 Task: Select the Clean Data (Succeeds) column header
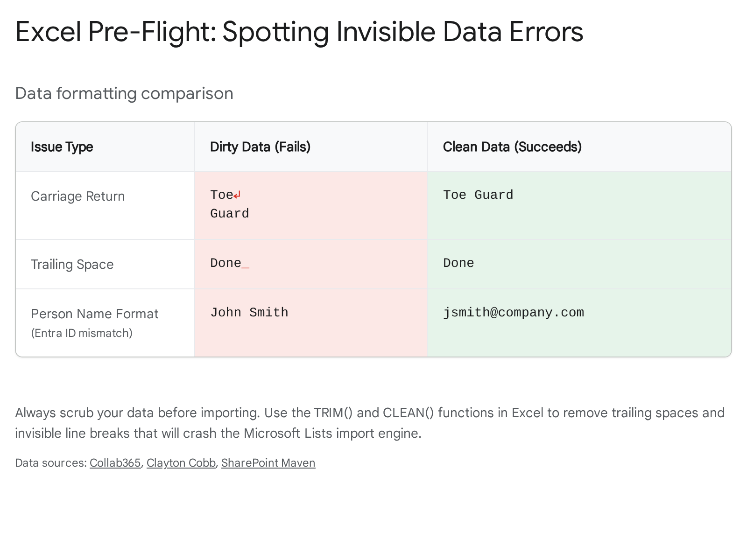click(512, 147)
